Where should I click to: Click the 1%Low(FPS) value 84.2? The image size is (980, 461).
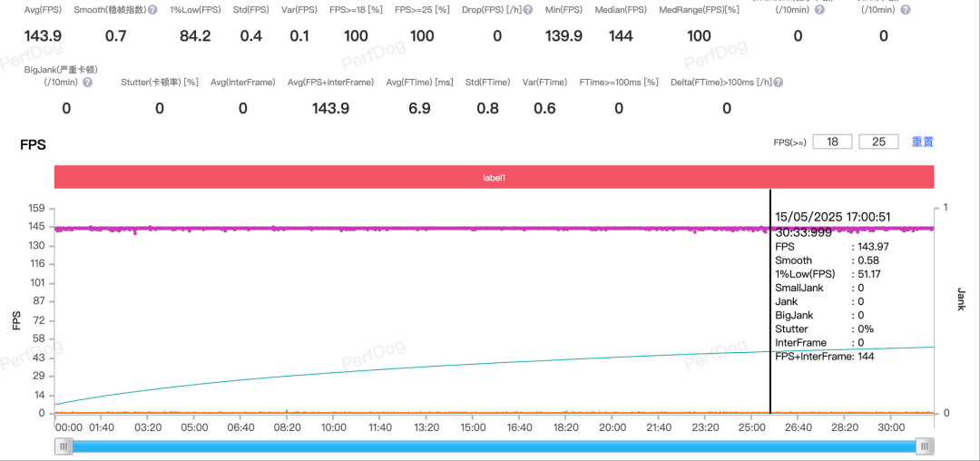click(x=195, y=36)
